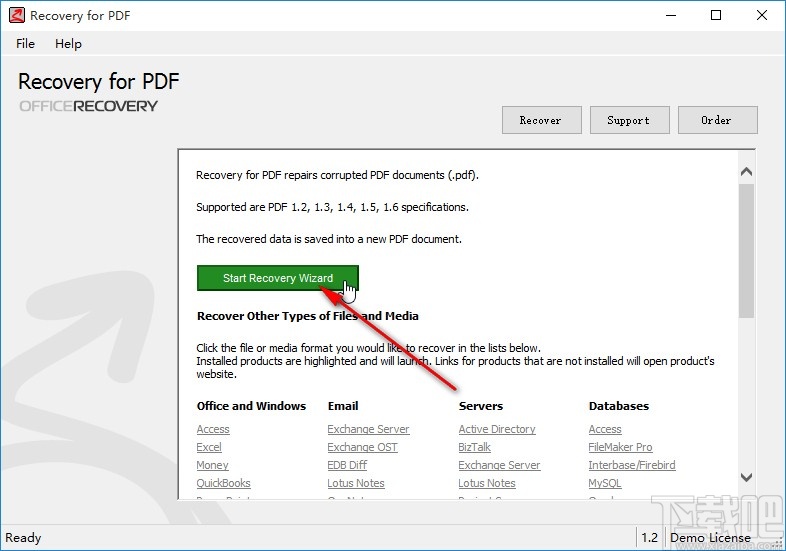This screenshot has height=551, width=786.
Task: Open the Active Directory link
Action: point(497,429)
